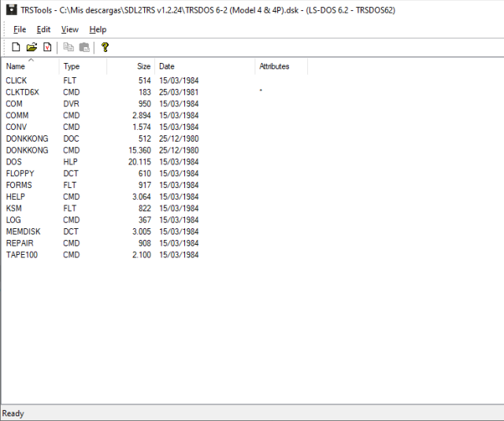Select the CLKTD6X file

point(23,92)
